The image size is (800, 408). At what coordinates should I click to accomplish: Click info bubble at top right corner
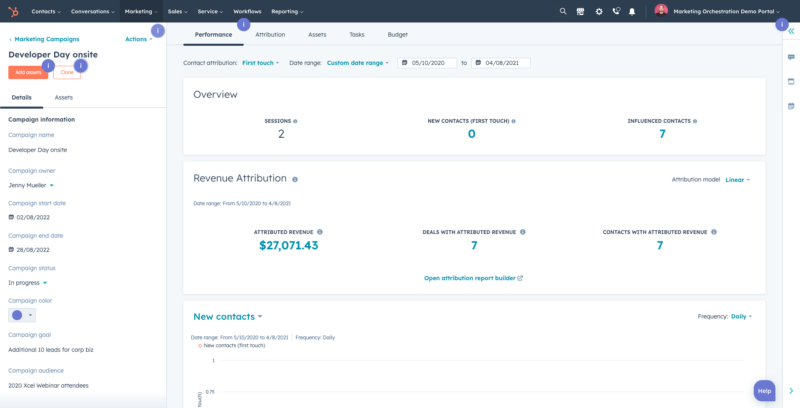pyautogui.click(x=782, y=24)
